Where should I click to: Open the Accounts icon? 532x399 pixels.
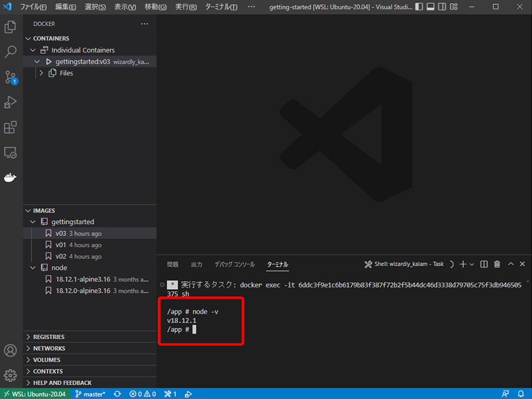10,350
